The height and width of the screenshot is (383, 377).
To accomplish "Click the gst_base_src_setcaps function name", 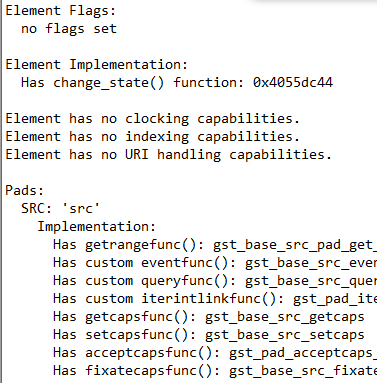I will point(285,335).
